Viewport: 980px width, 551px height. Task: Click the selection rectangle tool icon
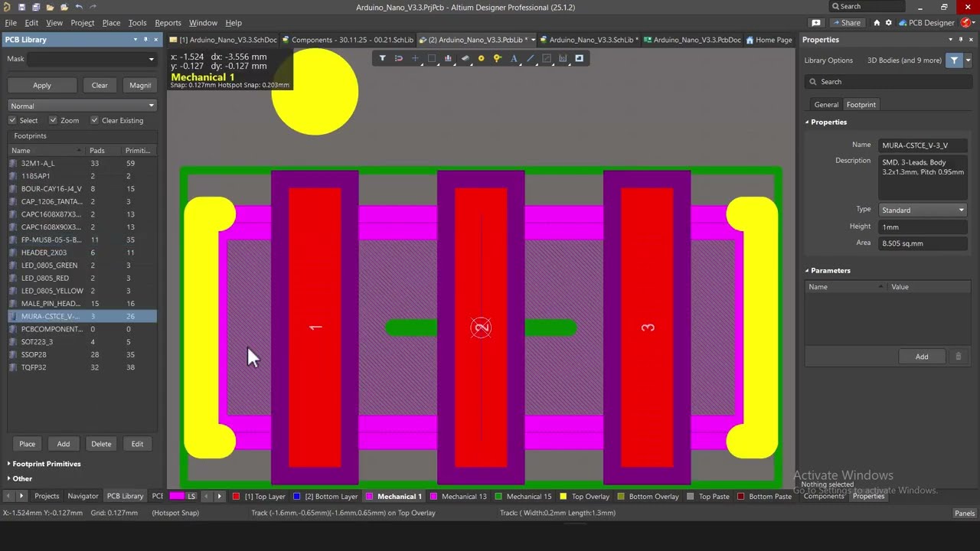432,58
